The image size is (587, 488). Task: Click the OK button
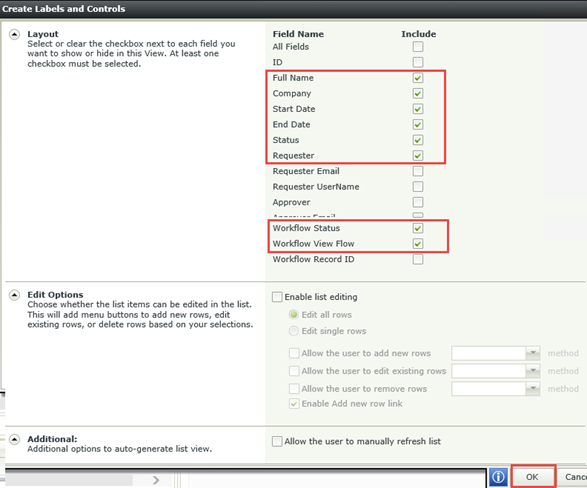point(533,477)
